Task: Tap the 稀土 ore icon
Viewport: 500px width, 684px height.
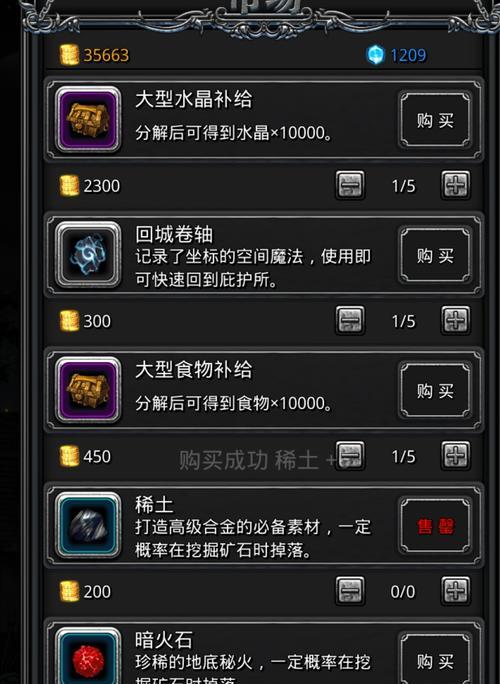Action: 88,525
